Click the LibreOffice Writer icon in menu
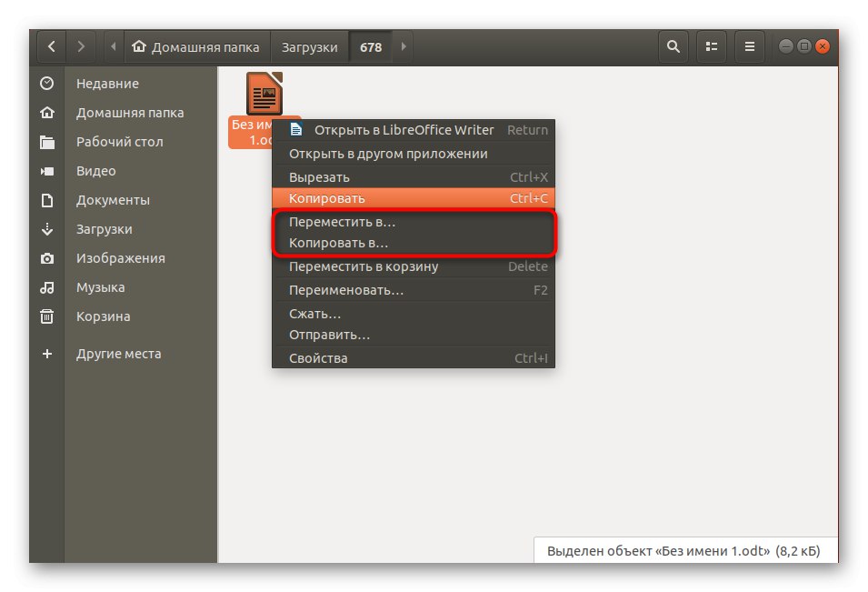Screen dimensions: 868x592 pyautogui.click(x=296, y=130)
